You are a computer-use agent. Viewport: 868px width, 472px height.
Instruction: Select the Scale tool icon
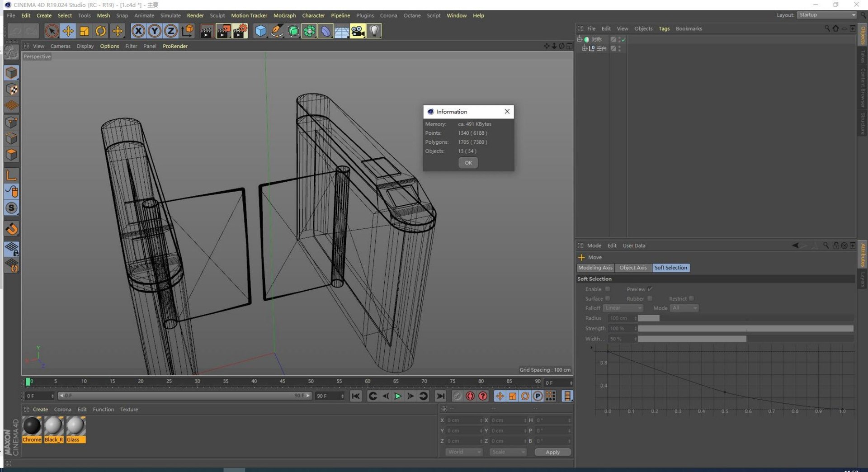tap(84, 31)
